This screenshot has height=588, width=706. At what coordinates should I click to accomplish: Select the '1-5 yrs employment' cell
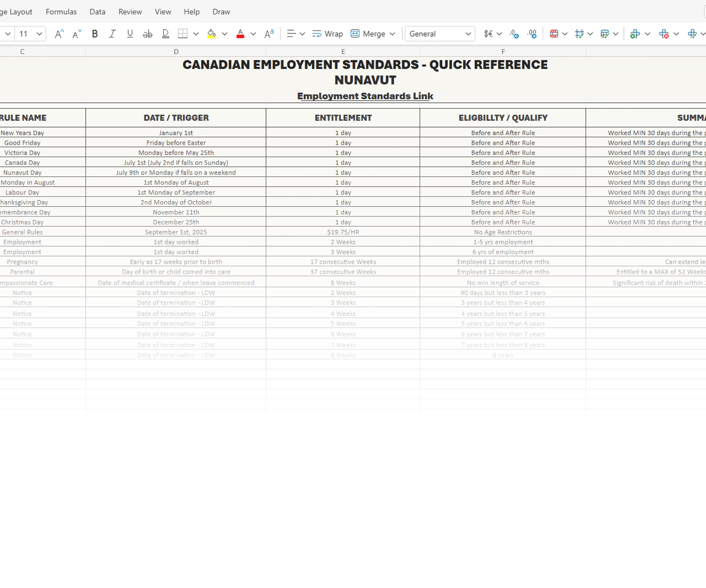click(x=503, y=242)
